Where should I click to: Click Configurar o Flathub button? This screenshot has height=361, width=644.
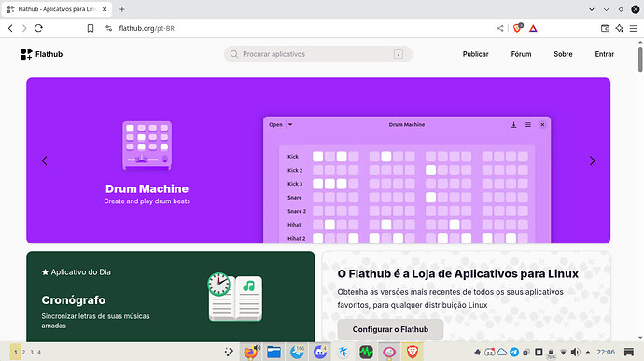[390, 329]
